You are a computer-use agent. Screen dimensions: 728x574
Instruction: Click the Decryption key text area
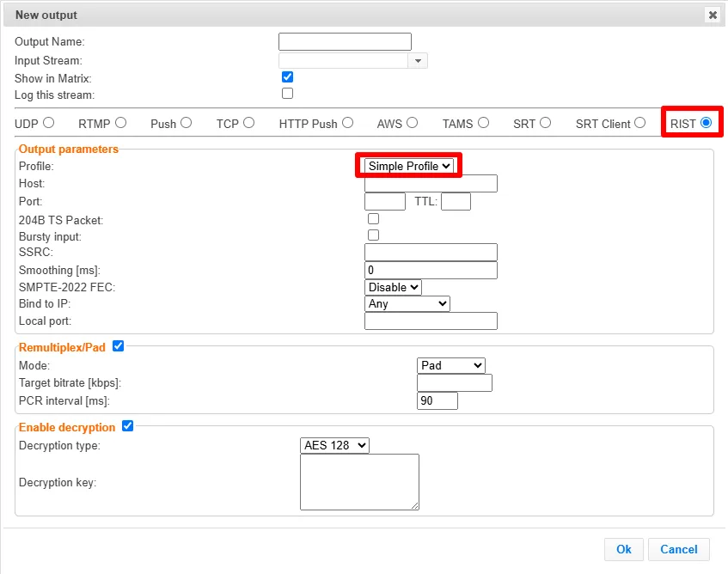360,482
